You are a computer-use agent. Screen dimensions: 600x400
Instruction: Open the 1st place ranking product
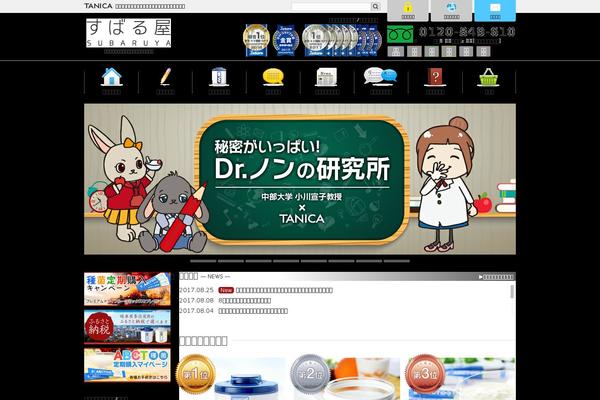231,377
